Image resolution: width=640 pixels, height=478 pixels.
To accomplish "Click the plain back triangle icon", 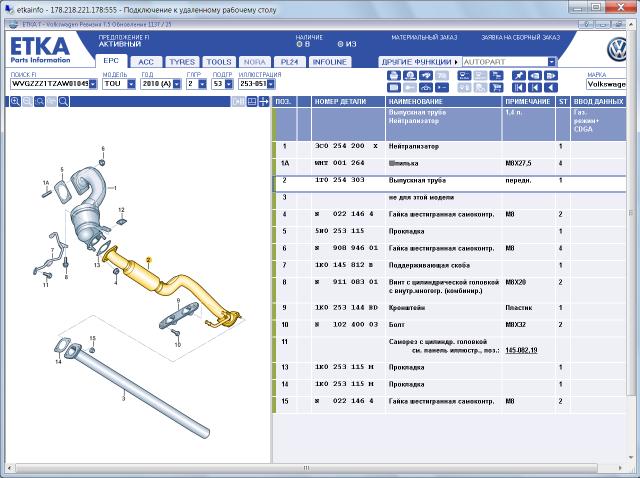I will (551, 87).
